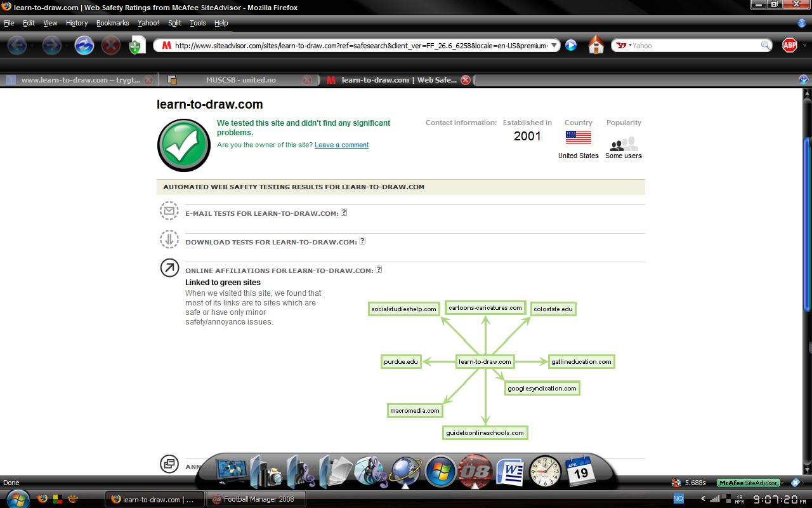Click the macromedia.com node

(415, 410)
